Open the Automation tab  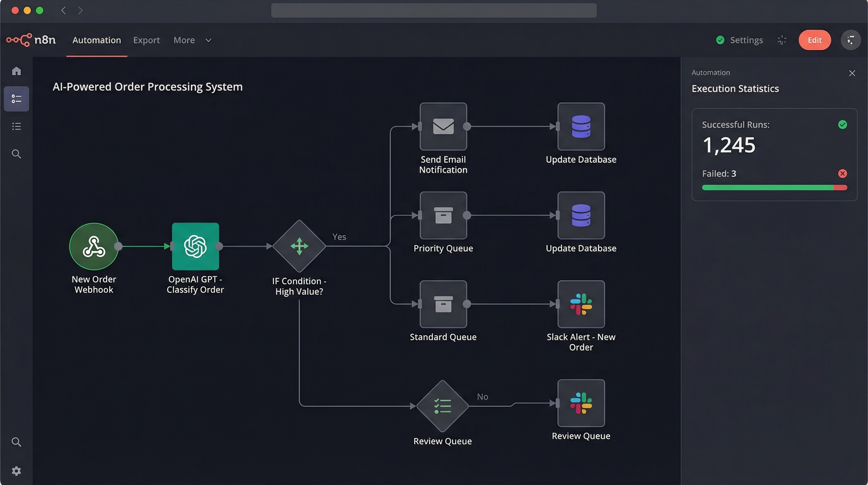(x=97, y=40)
